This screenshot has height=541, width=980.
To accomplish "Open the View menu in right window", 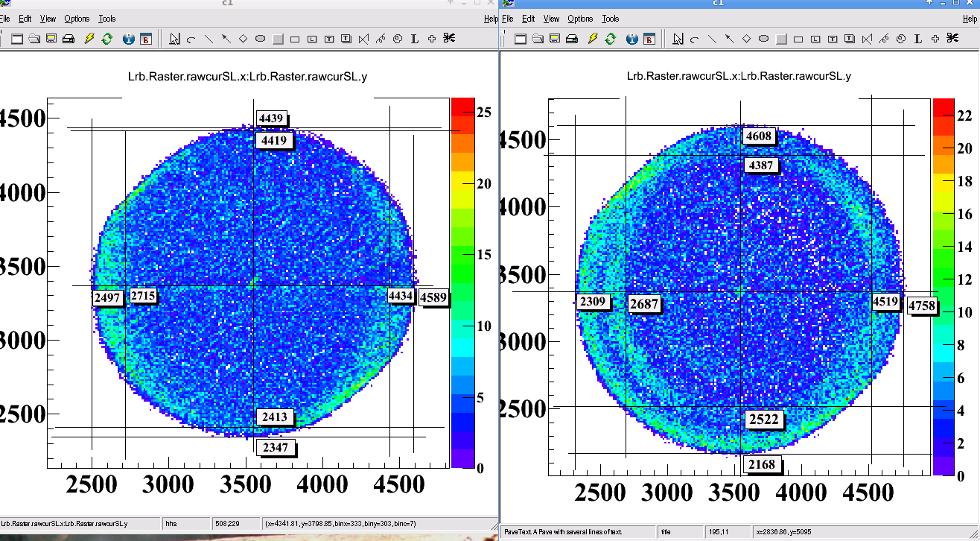I will click(x=551, y=19).
